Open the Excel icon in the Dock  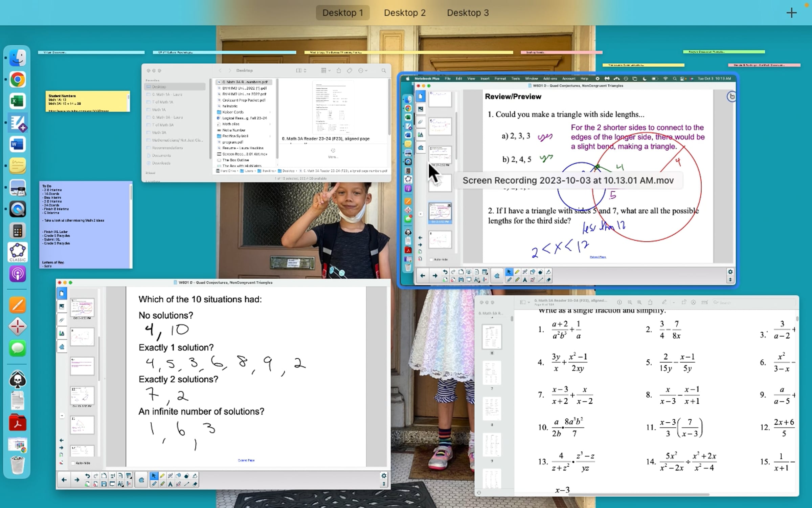click(18, 101)
